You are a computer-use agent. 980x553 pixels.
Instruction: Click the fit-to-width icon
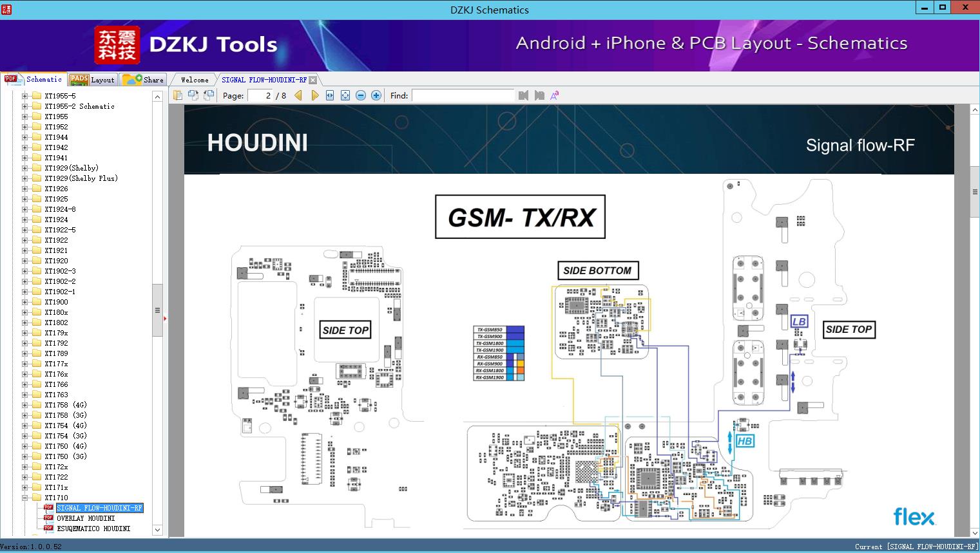[330, 95]
